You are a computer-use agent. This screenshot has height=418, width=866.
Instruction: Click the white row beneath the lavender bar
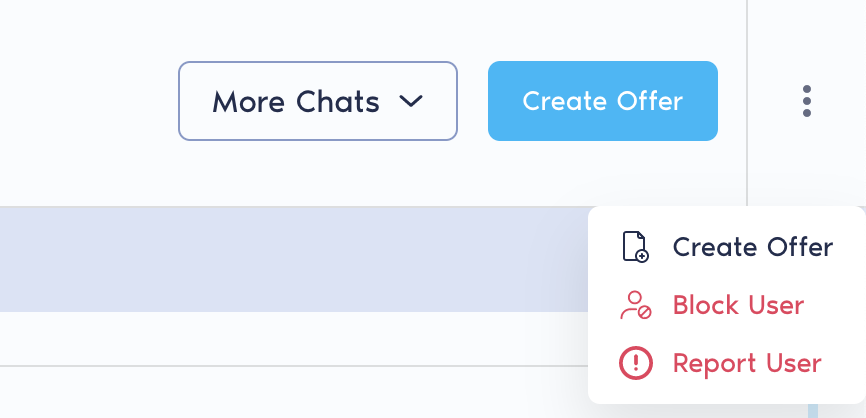(290, 339)
